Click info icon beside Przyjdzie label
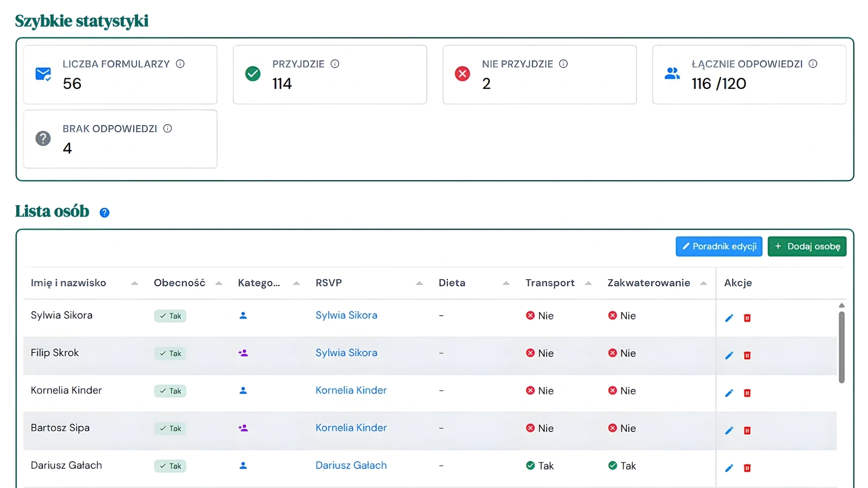868x488 pixels. (x=335, y=64)
